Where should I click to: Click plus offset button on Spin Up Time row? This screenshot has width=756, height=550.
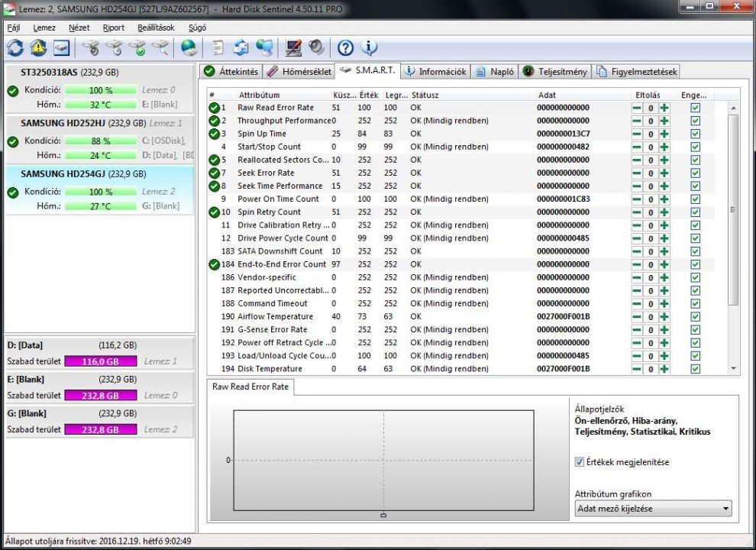click(x=664, y=134)
